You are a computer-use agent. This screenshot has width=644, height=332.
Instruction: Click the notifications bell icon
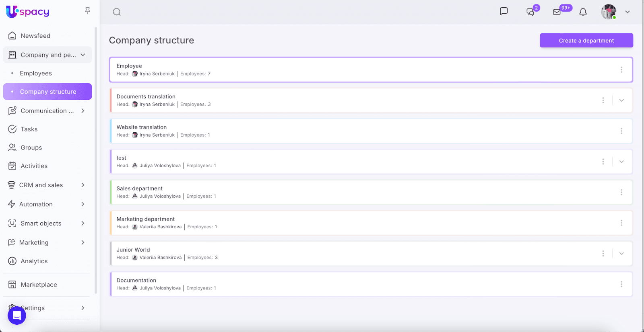(583, 12)
